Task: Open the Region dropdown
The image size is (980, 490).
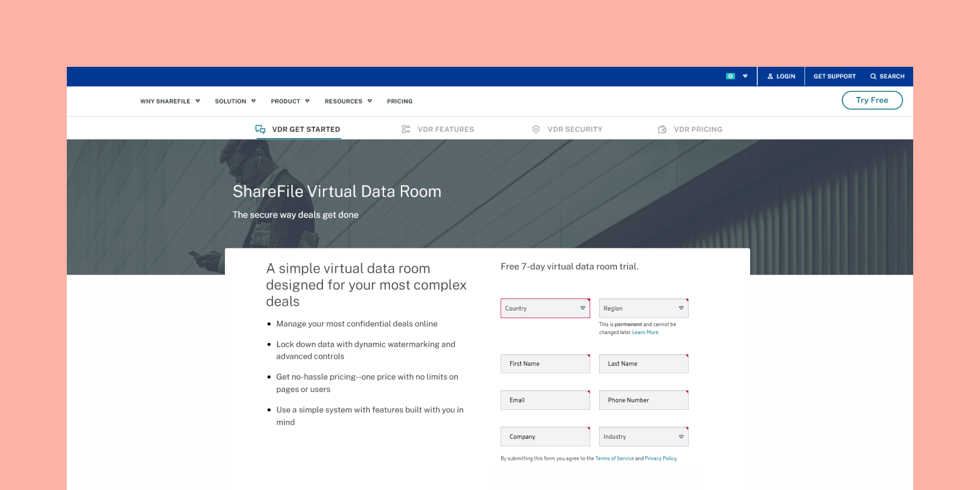Action: 644,308
